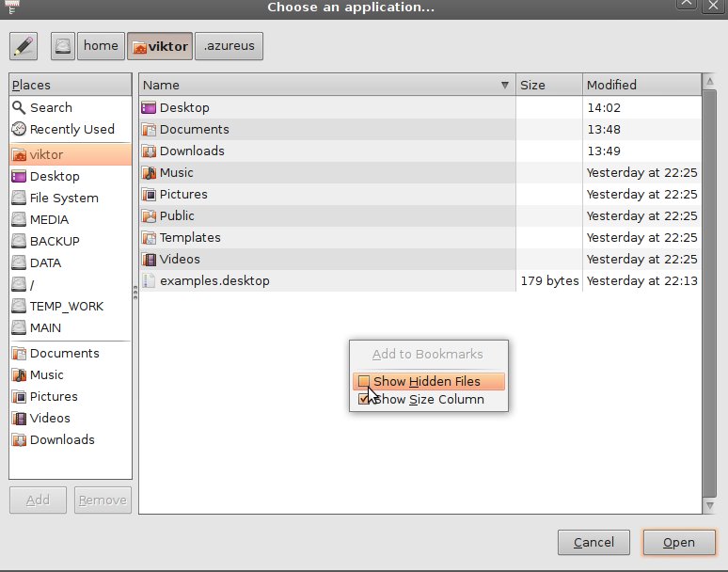
Task: Select the root "/" entry in Places
Action: (x=71, y=285)
